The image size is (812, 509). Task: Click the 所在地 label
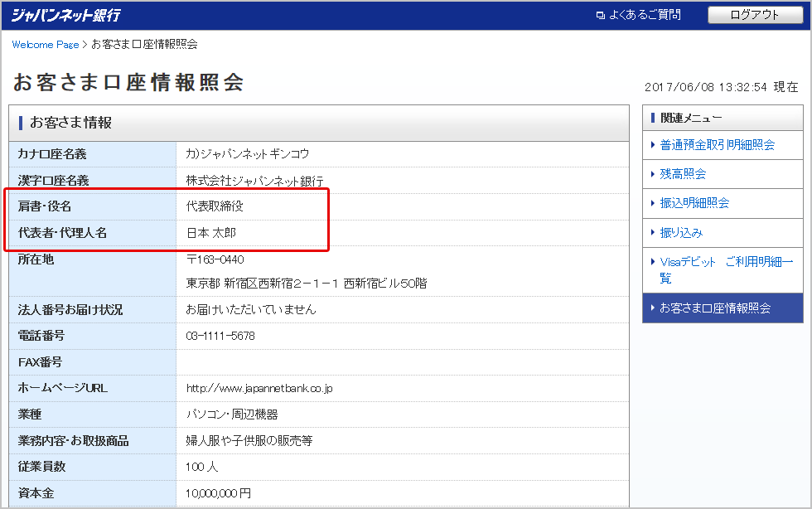(36, 259)
